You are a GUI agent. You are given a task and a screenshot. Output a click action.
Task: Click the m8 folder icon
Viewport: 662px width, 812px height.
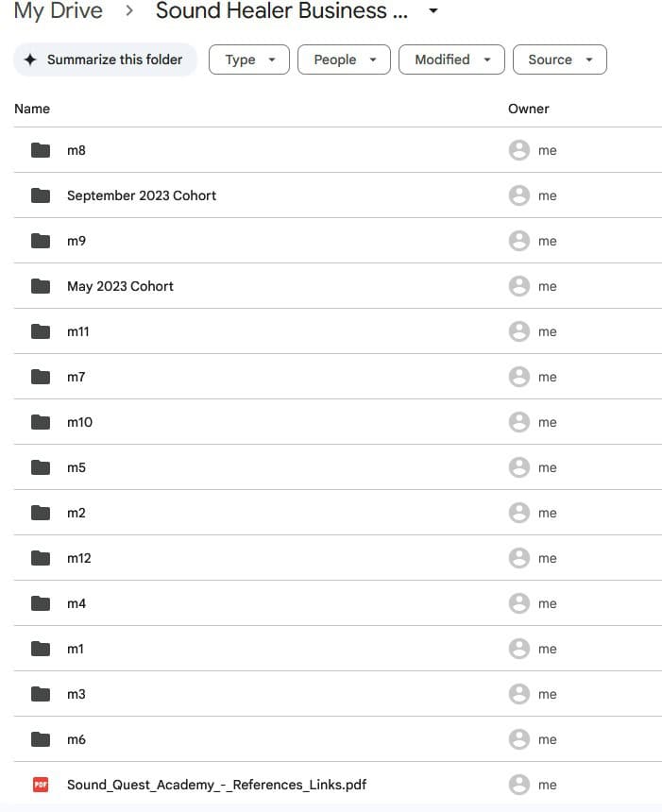(40, 150)
